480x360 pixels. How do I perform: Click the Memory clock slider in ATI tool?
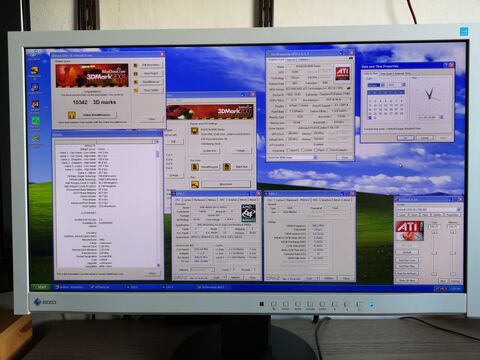pyautogui.click(x=453, y=252)
